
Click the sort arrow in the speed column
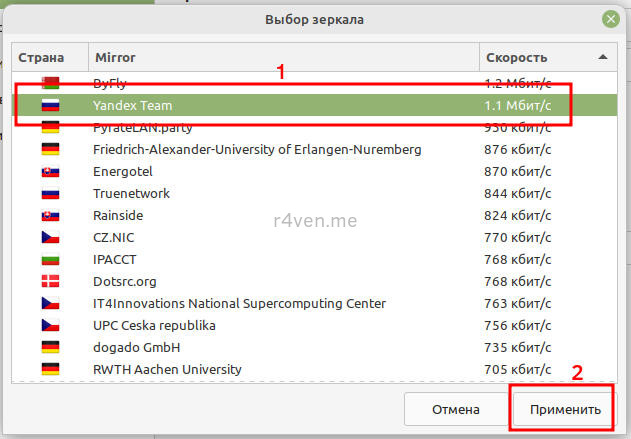pyautogui.click(x=602, y=58)
